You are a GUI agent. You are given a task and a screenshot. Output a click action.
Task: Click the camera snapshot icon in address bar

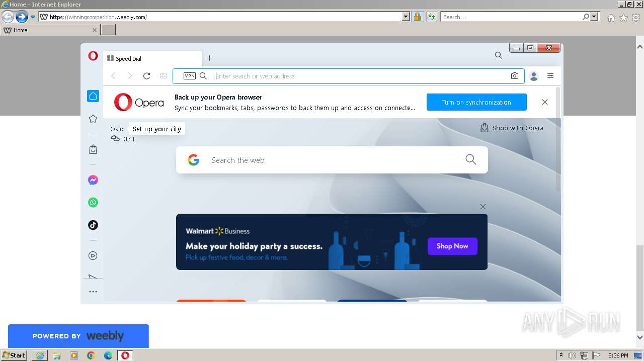[x=514, y=76]
